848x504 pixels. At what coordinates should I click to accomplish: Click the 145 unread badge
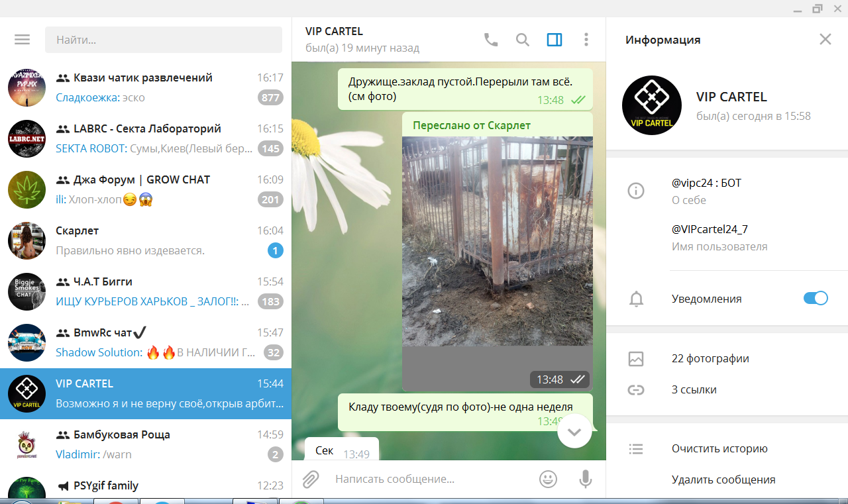[x=270, y=149]
